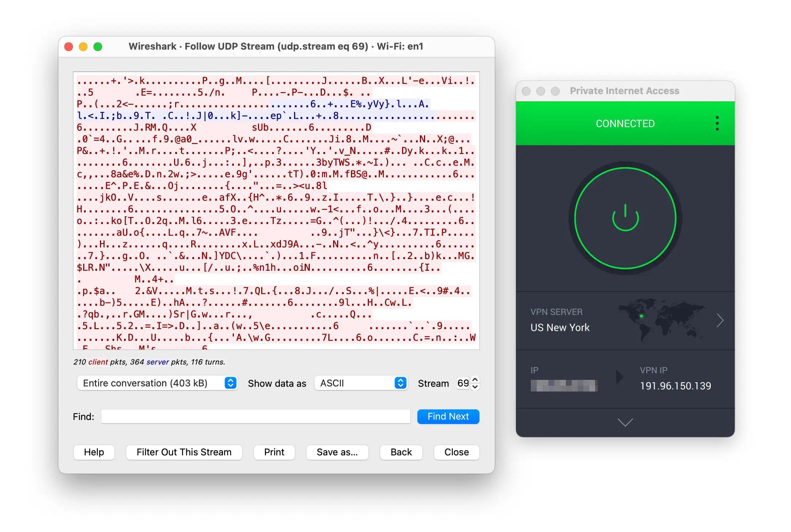Screen dimensions: 791x532
Task: Click the blue highlighted server data text
Action: pos(255,110)
